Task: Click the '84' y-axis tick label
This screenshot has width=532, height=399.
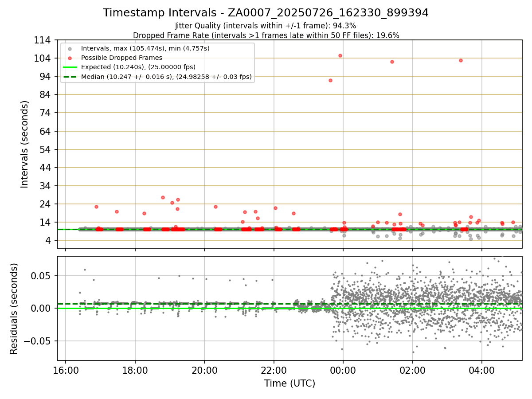Action: click(46, 95)
